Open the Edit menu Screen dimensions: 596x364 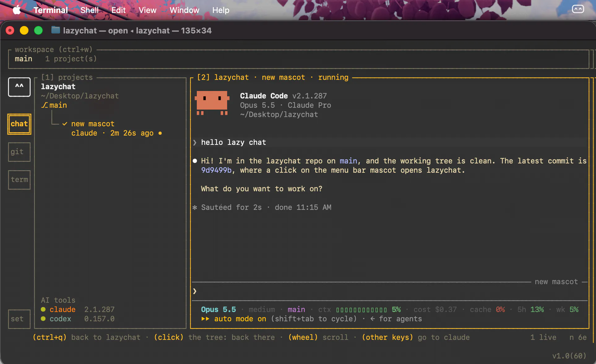tap(118, 10)
